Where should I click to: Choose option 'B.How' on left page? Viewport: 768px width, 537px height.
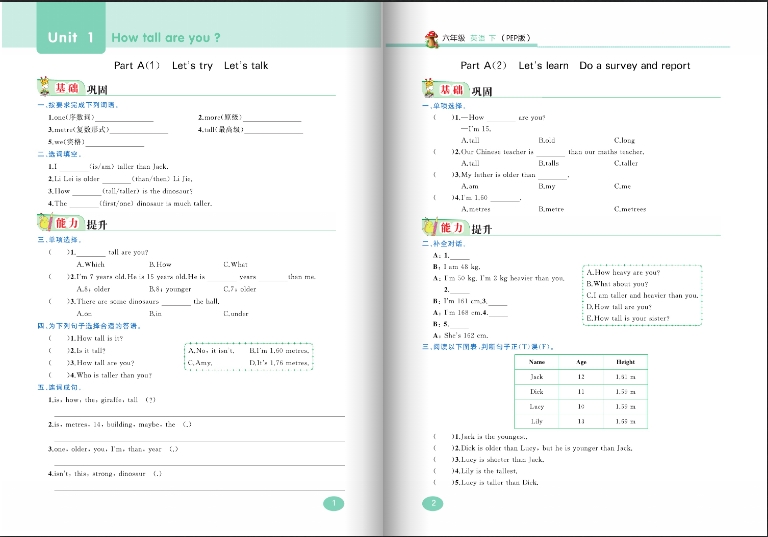click(x=160, y=265)
